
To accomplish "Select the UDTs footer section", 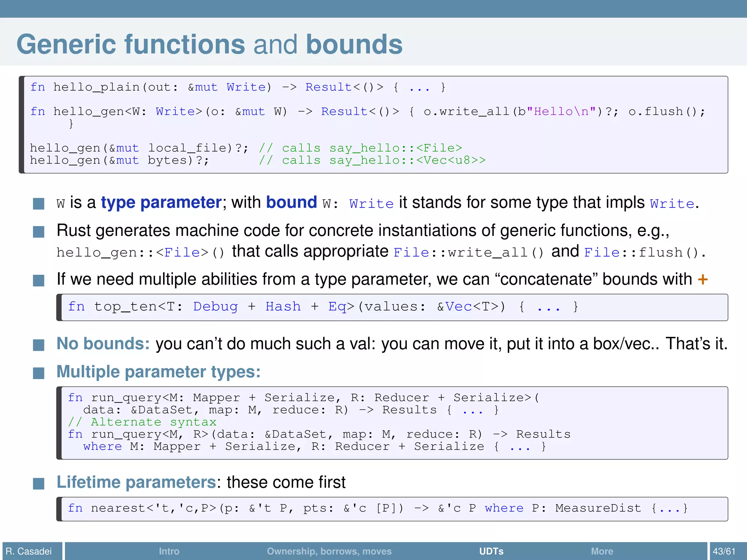I will point(491,551).
